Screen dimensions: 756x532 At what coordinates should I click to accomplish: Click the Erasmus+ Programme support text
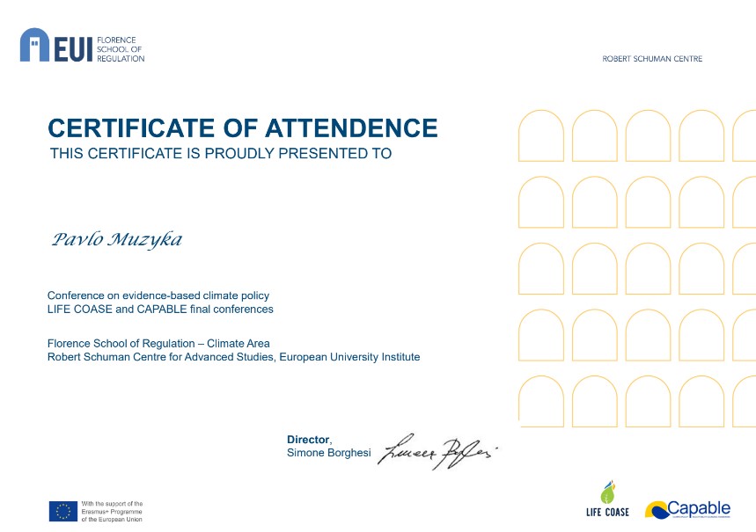[112, 511]
